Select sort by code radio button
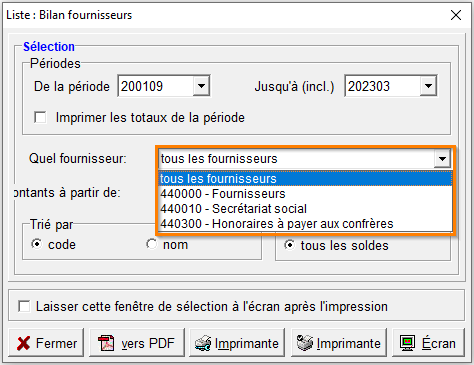The image size is (474, 365). click(37, 244)
